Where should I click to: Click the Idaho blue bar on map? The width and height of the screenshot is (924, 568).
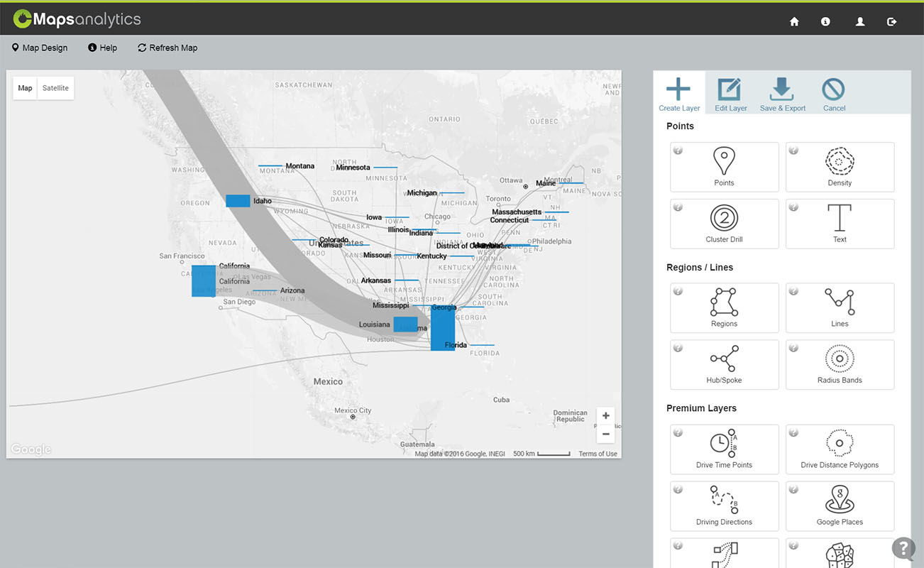(238, 201)
